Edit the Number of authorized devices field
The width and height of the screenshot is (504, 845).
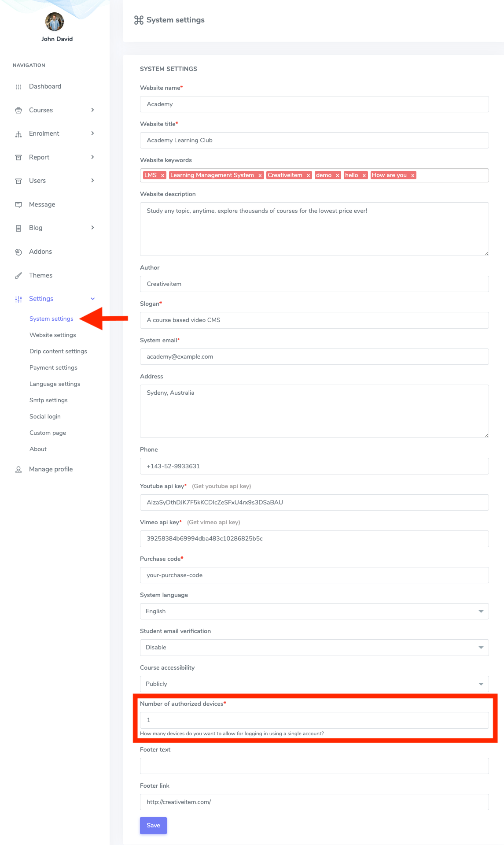[314, 720]
